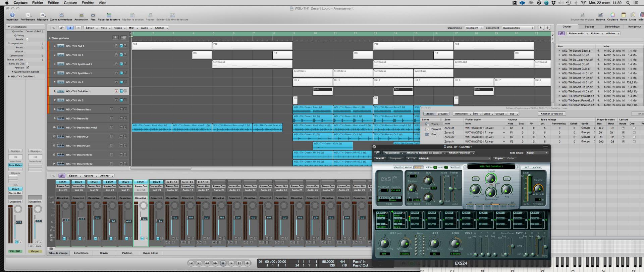Open the Notes toolbar icon
The image size is (644, 272).
(x=623, y=15)
